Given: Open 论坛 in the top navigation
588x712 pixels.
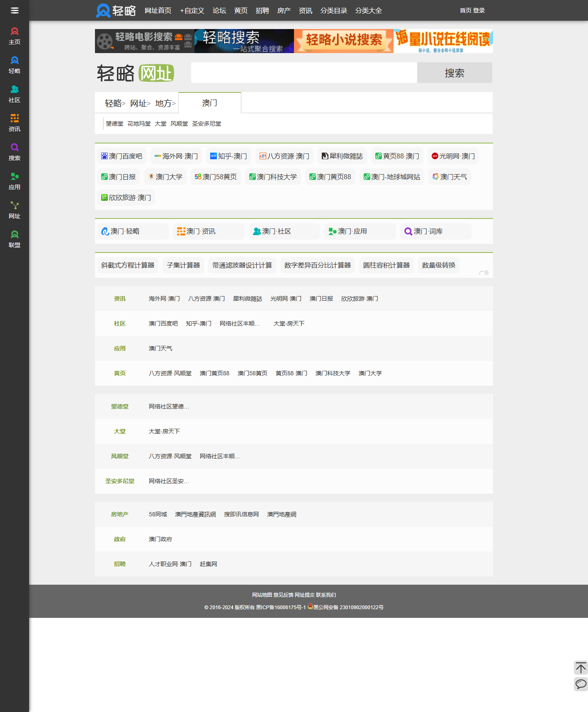Looking at the screenshot, I should pyautogui.click(x=219, y=10).
